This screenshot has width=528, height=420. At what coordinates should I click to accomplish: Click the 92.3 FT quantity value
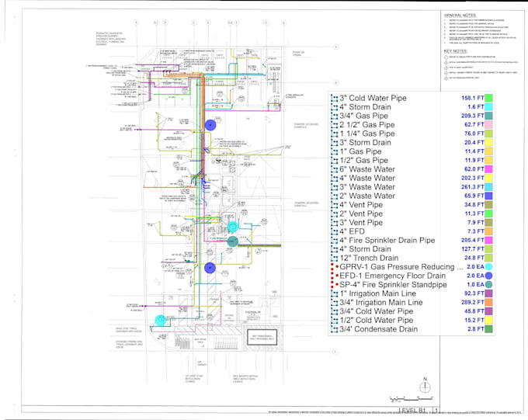click(x=474, y=293)
